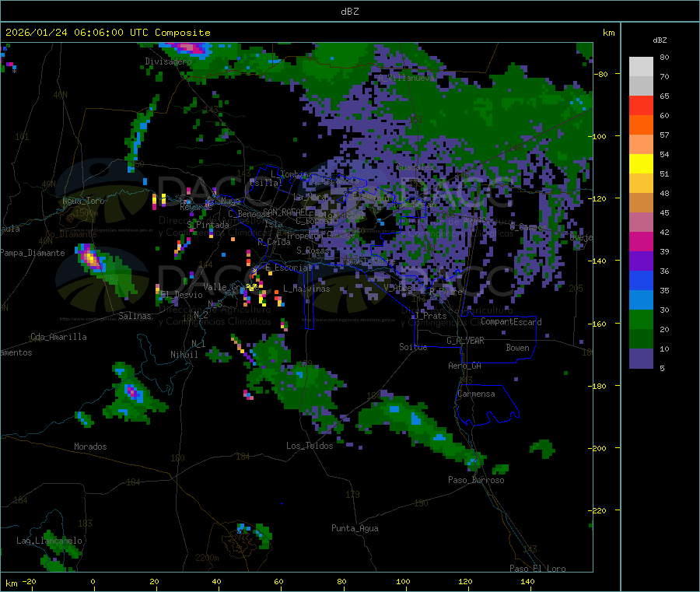Viewport: 700px width, 592px height.
Task: Click the slate purple 5-10 dBZ swatch
Action: pyautogui.click(x=641, y=359)
